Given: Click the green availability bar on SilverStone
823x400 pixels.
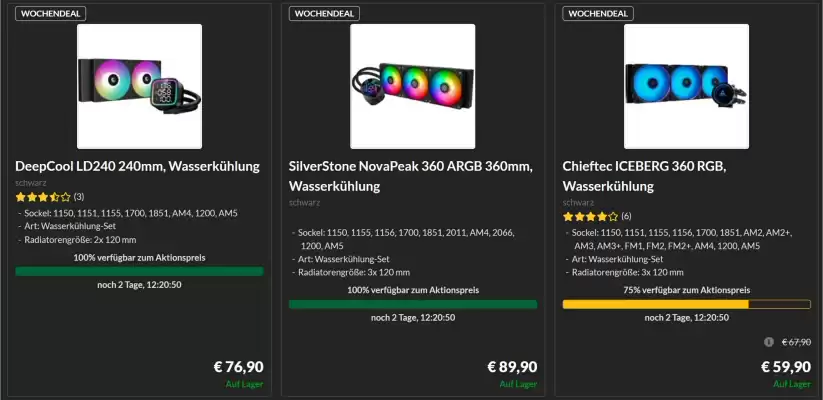Looking at the screenshot, I should click(x=412, y=304).
